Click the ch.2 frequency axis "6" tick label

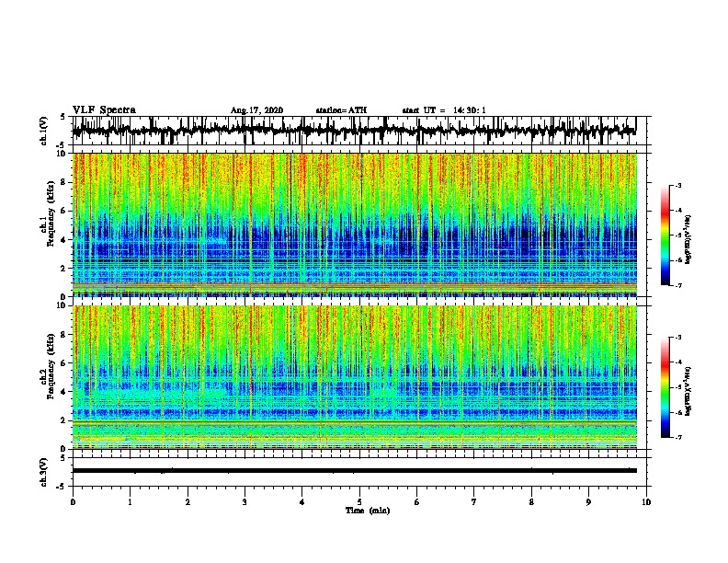coord(63,362)
